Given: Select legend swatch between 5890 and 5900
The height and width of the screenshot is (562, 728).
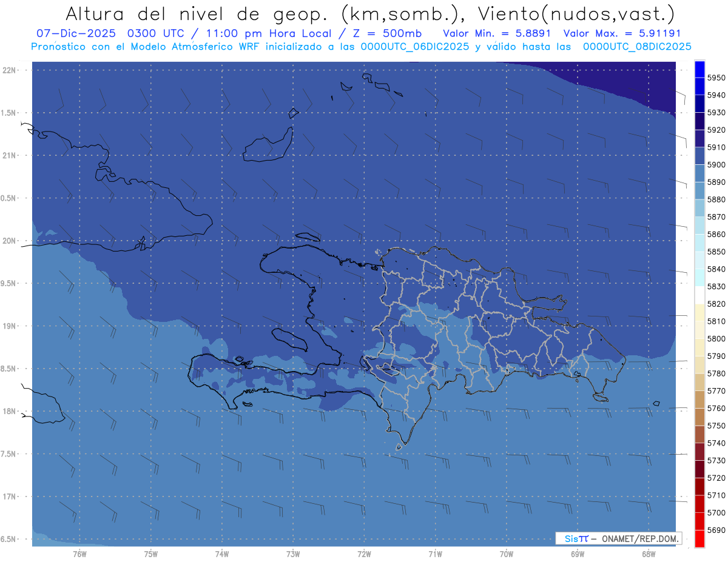Looking at the screenshot, I should click(699, 173).
